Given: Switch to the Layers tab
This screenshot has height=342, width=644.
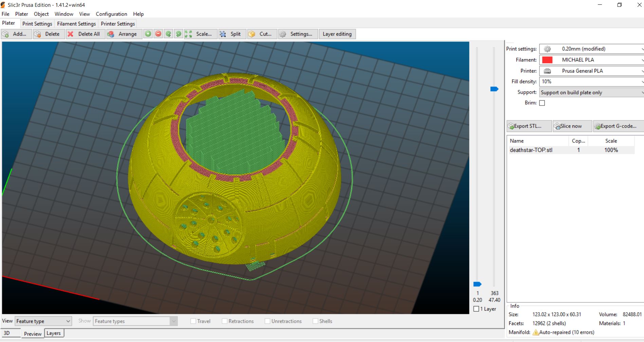Looking at the screenshot, I should point(54,333).
